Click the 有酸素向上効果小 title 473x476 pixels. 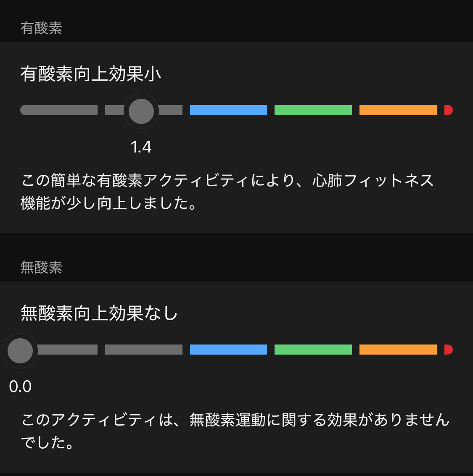[x=91, y=74]
